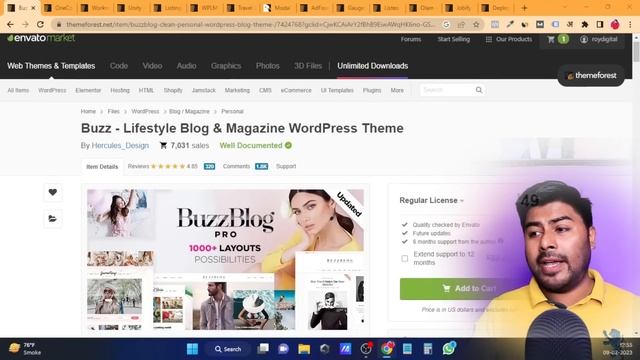This screenshot has height=360, width=640.
Task: Open the Teams chat taskbar icon
Action: coord(283,349)
